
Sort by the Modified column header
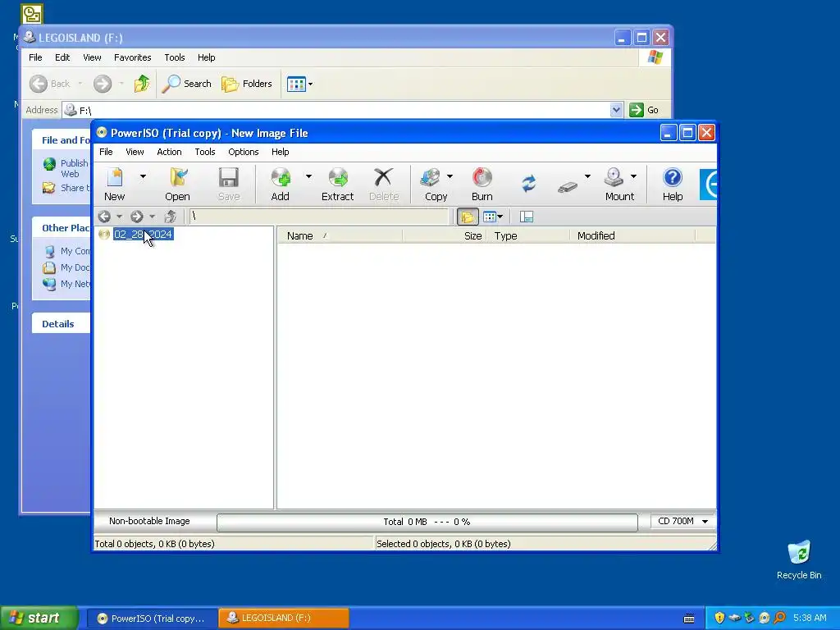[632, 235]
